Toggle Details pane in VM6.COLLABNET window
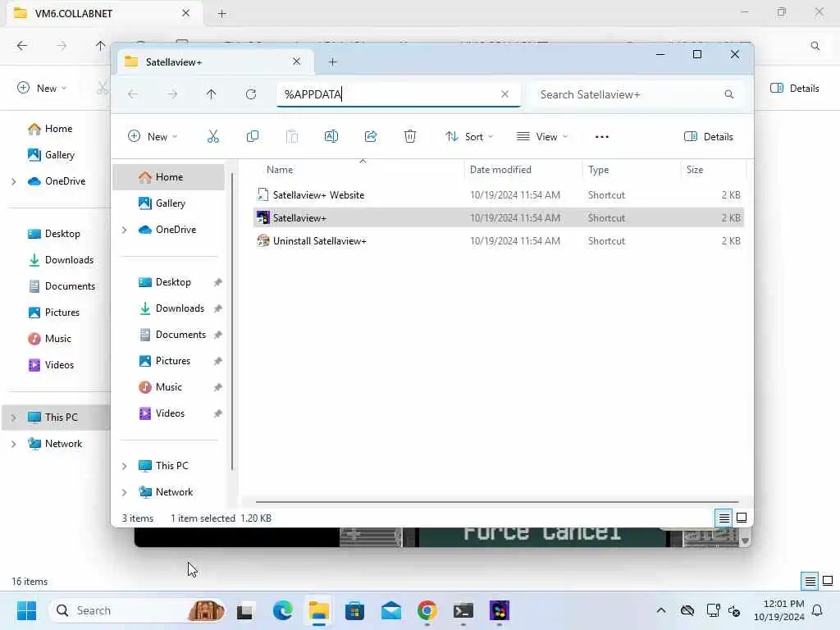This screenshot has height=630, width=840. tap(794, 88)
